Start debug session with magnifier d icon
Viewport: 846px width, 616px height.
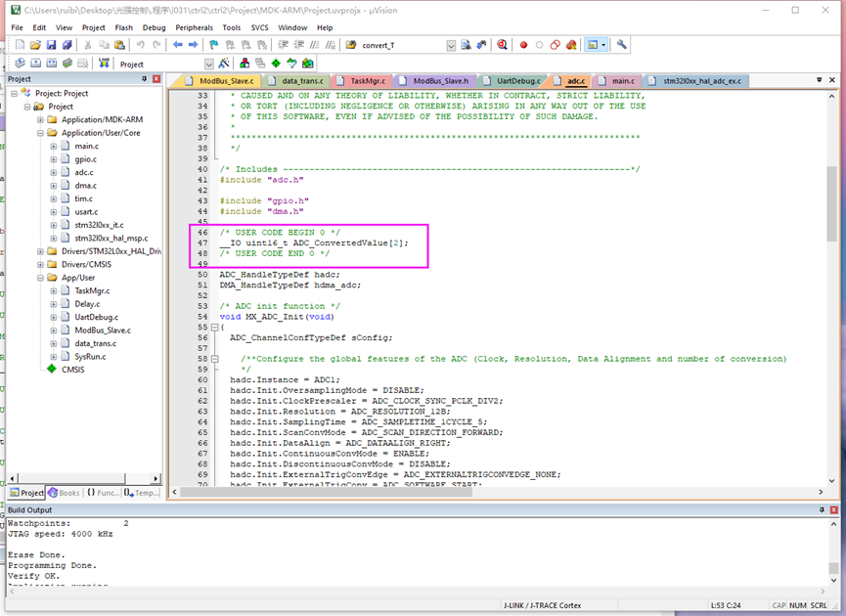[x=503, y=45]
